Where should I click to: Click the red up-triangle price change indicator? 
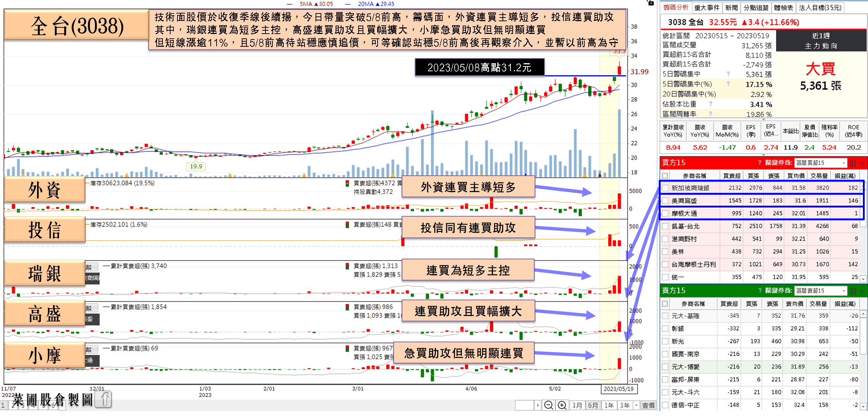point(744,22)
